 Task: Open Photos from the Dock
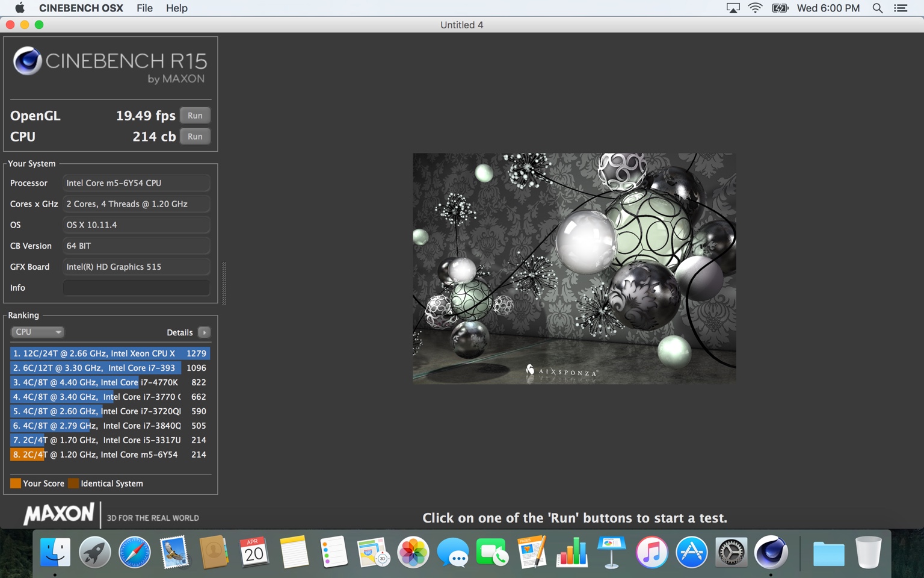pyautogui.click(x=413, y=552)
